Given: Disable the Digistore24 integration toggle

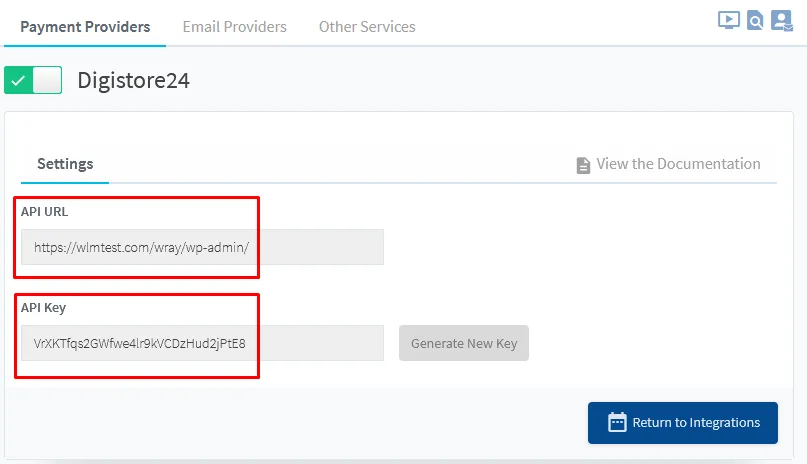Looking at the screenshot, I should click(x=33, y=80).
